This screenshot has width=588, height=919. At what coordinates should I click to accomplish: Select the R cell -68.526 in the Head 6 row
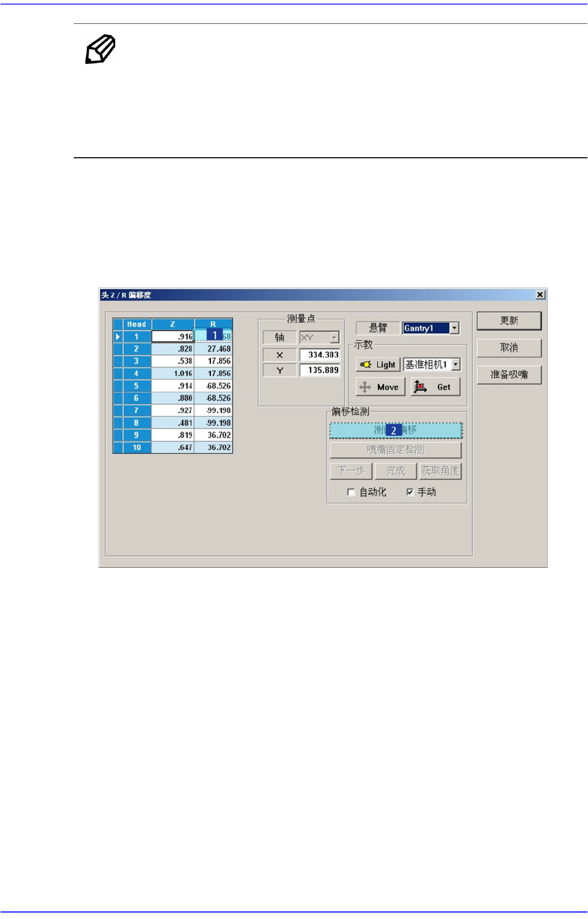pyautogui.click(x=213, y=398)
